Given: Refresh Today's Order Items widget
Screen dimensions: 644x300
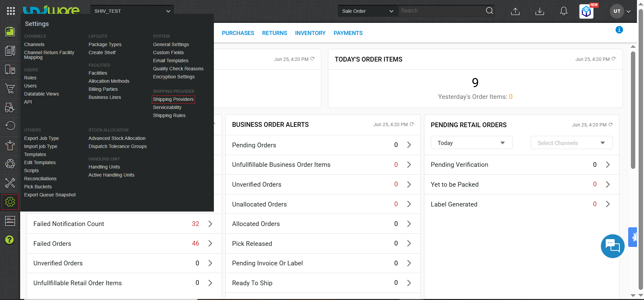Looking at the screenshot, I should [x=614, y=59].
